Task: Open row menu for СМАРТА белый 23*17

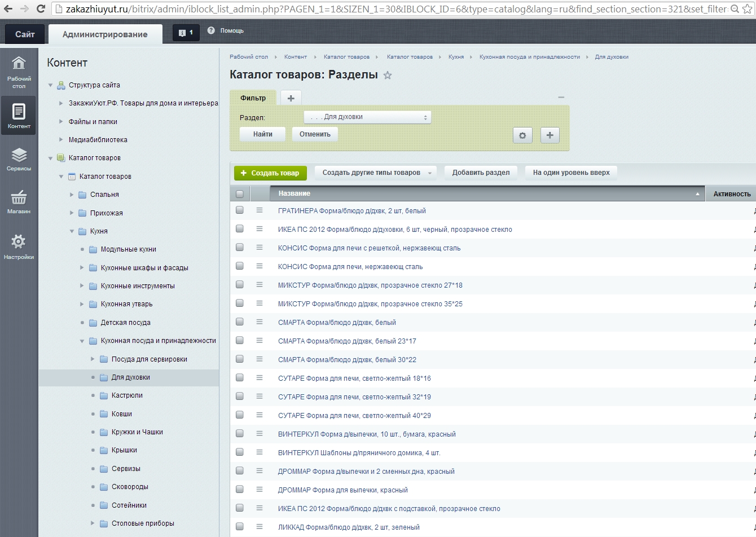Action: click(x=260, y=340)
